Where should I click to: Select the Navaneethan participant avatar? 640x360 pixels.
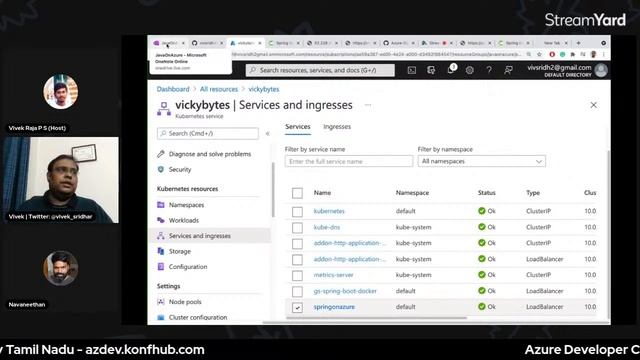click(x=61, y=268)
